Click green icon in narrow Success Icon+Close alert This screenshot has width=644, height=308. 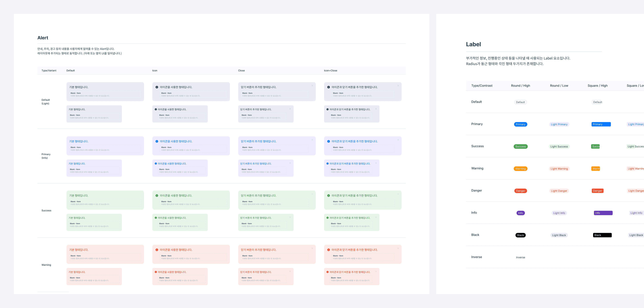(328, 218)
